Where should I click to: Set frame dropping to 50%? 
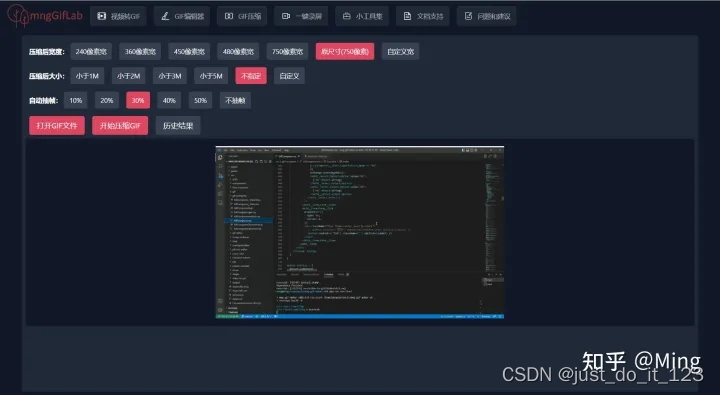pyautogui.click(x=200, y=100)
